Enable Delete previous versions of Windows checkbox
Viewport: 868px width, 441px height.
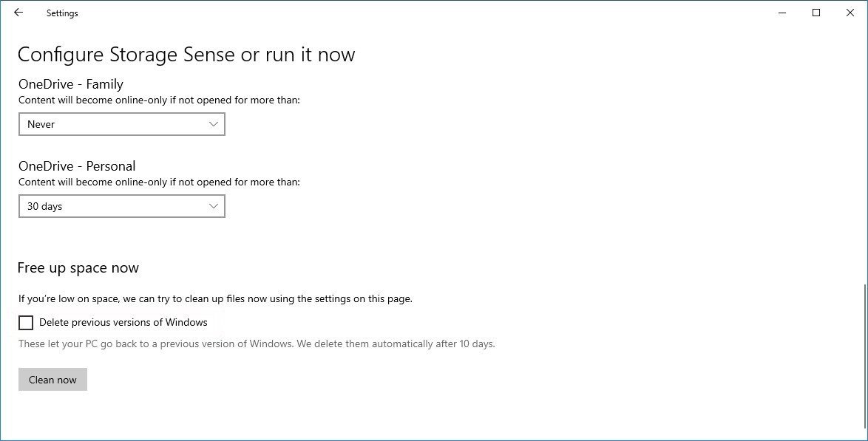click(26, 322)
